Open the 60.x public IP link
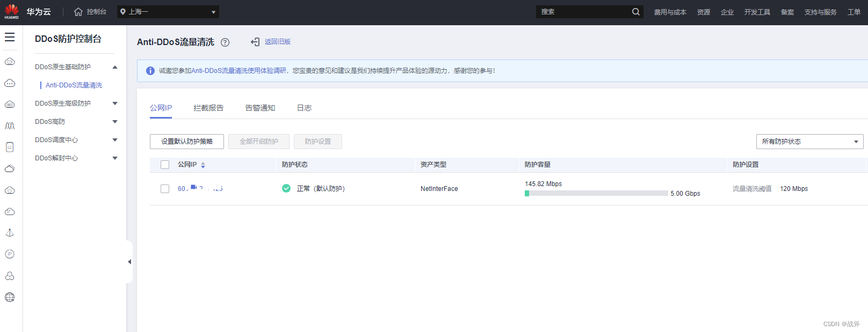868x332 pixels. (200, 189)
